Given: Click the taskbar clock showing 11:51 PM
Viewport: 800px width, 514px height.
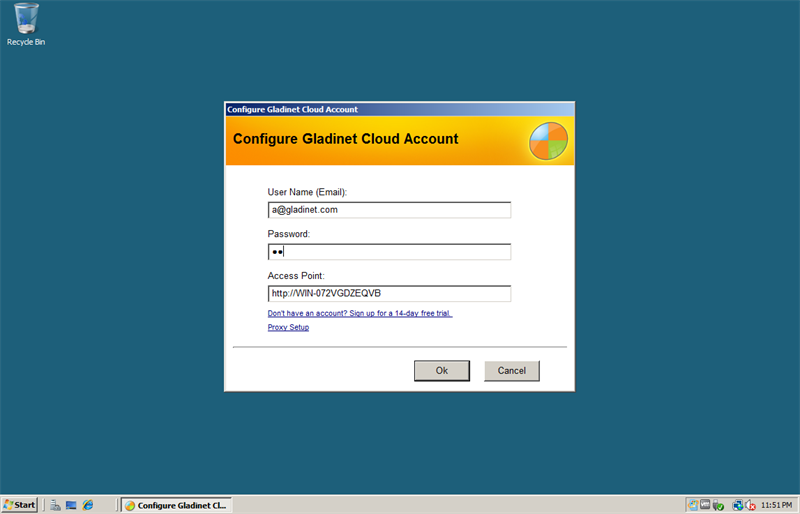Looking at the screenshot, I should [x=777, y=505].
